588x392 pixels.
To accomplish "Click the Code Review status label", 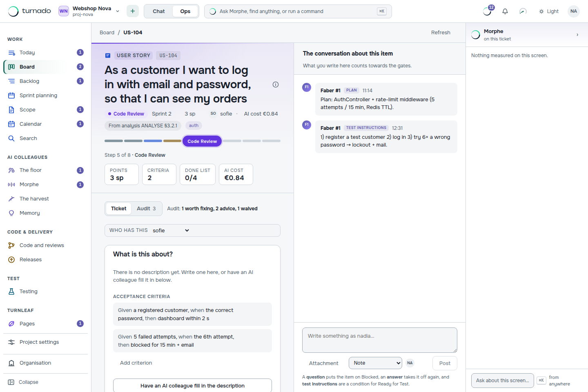I will 126,114.
